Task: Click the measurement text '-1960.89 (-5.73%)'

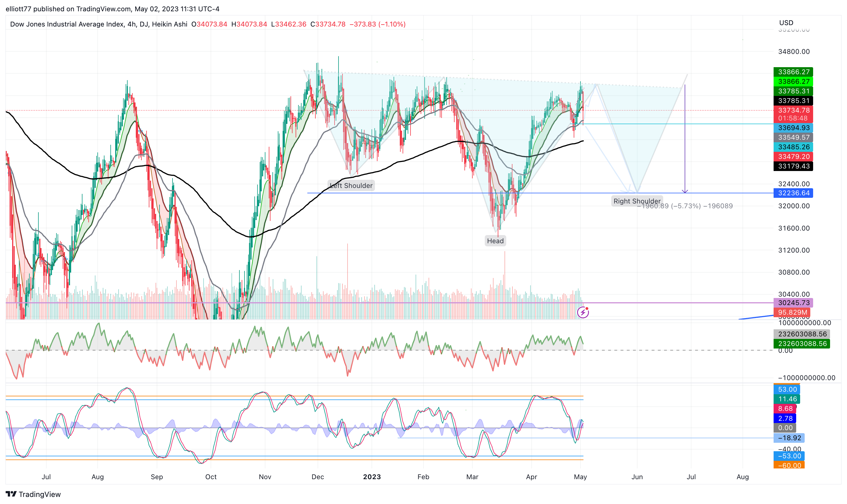Action: click(669, 206)
